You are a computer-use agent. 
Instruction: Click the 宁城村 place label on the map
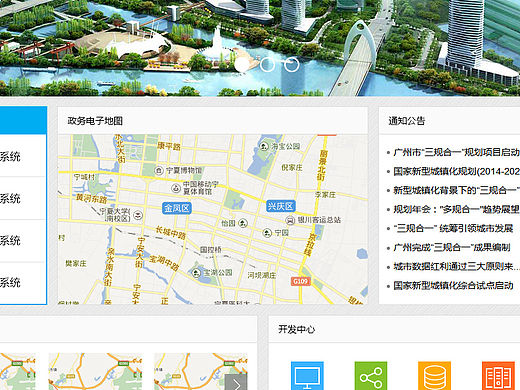pos(84,177)
